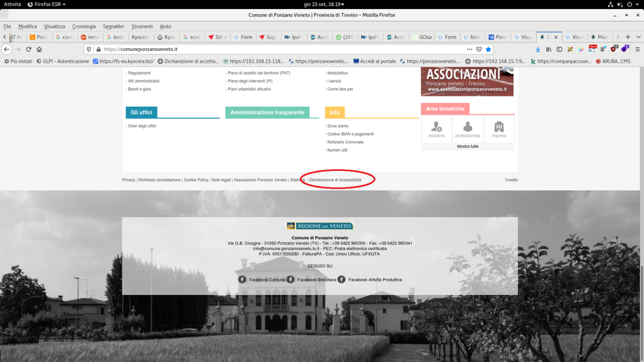Click the page vertical scrollbar
Viewport: 644px width, 362px height.
[x=641, y=215]
